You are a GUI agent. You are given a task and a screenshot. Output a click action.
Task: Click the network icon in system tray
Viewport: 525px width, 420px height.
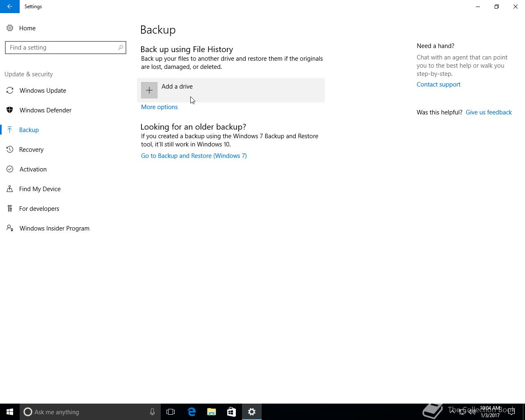coord(462,412)
